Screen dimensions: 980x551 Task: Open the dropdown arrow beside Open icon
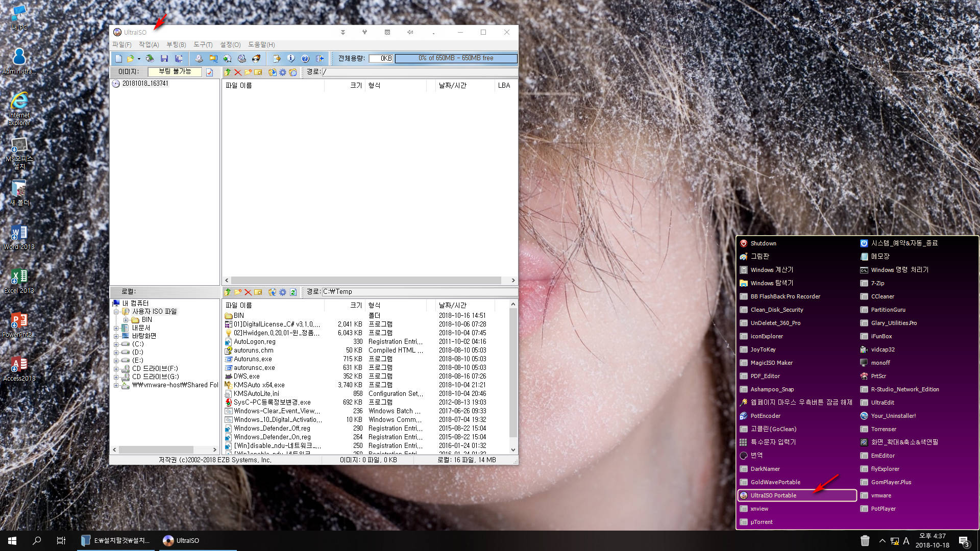pos(139,59)
